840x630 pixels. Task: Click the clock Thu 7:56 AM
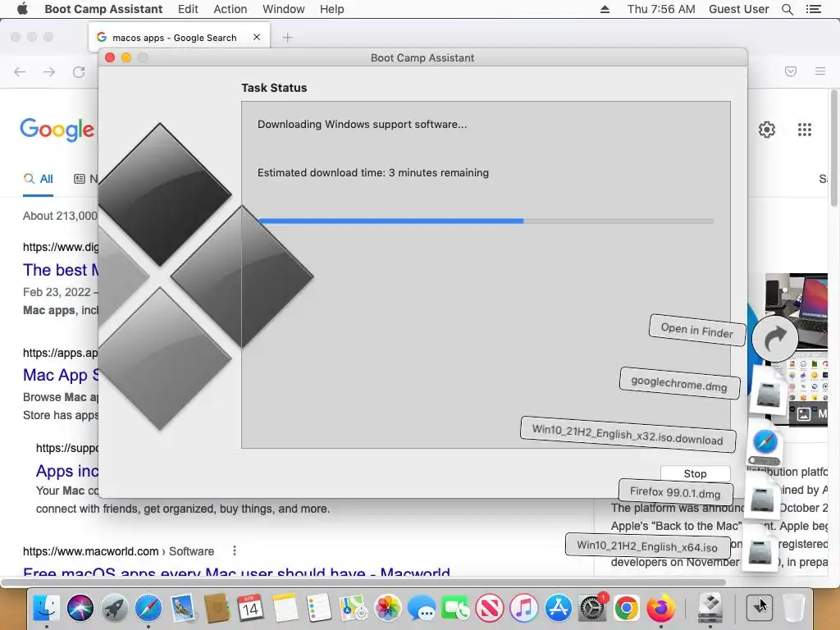click(x=661, y=9)
